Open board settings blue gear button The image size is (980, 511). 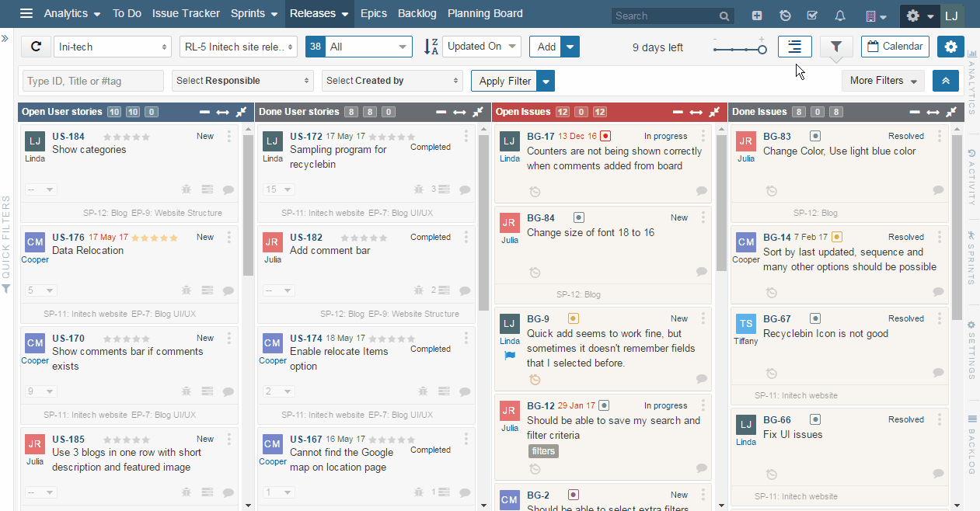pyautogui.click(x=950, y=47)
